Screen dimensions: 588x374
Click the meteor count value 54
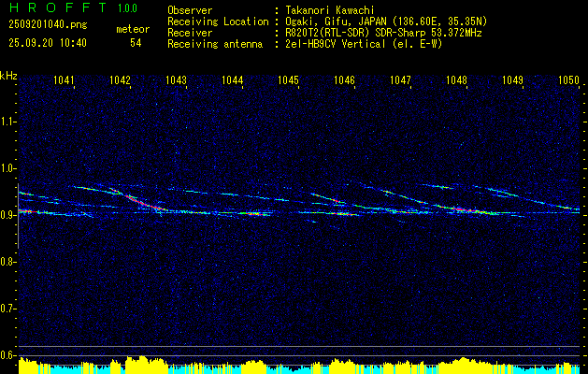point(136,43)
